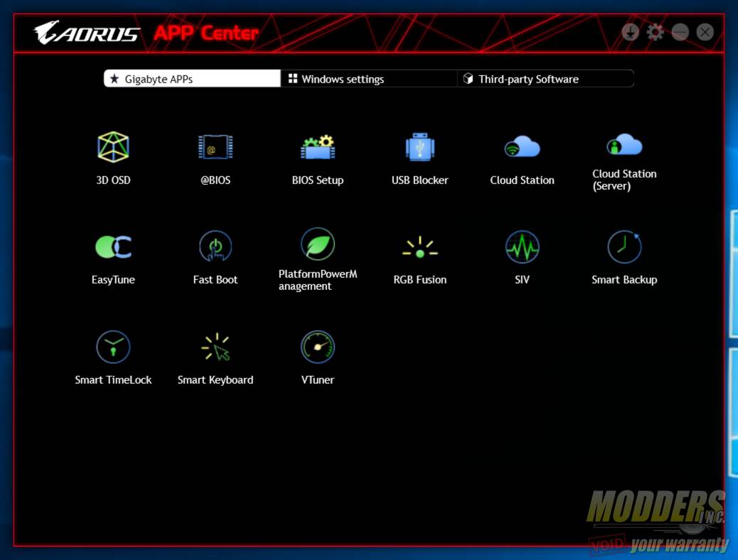The image size is (738, 560).
Task: Open the Smart Keyboard cursor icon
Action: tap(215, 347)
